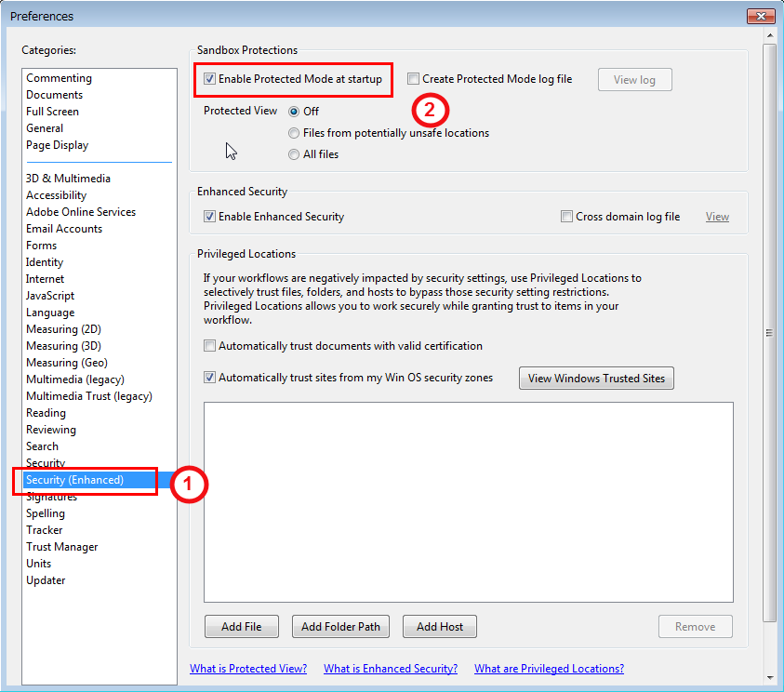Open What is Protected View link
784x692 pixels.
pyautogui.click(x=248, y=669)
